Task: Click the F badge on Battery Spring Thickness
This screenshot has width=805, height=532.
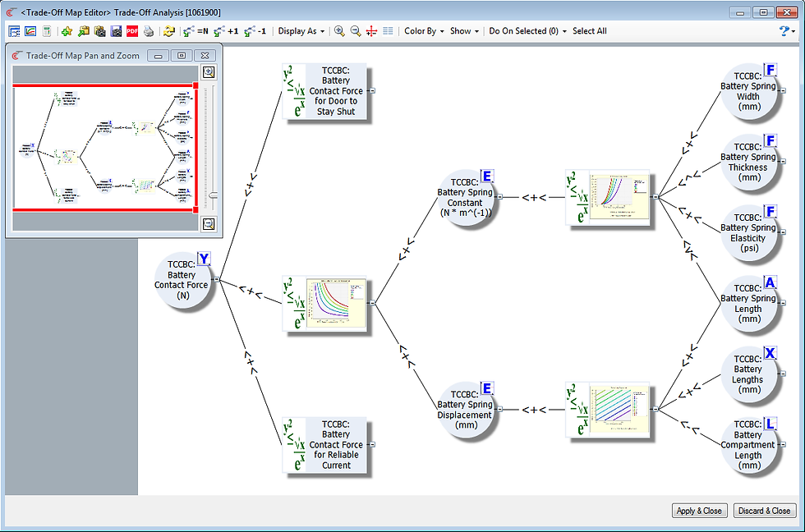Action: point(770,140)
